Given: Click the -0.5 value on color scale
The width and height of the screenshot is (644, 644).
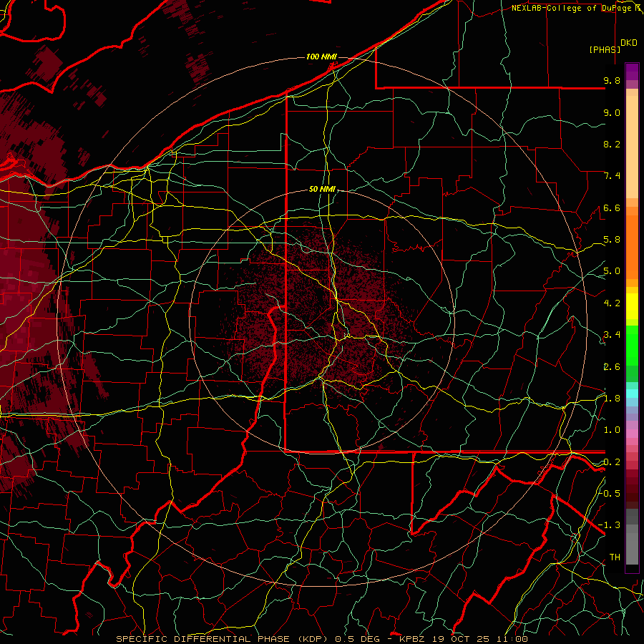Looking at the screenshot, I should (x=609, y=493).
